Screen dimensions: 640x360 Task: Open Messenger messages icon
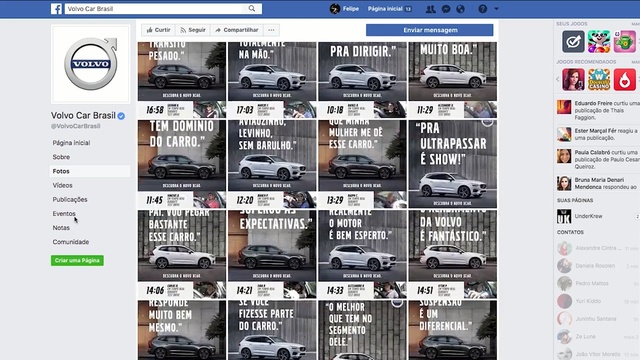(446, 9)
